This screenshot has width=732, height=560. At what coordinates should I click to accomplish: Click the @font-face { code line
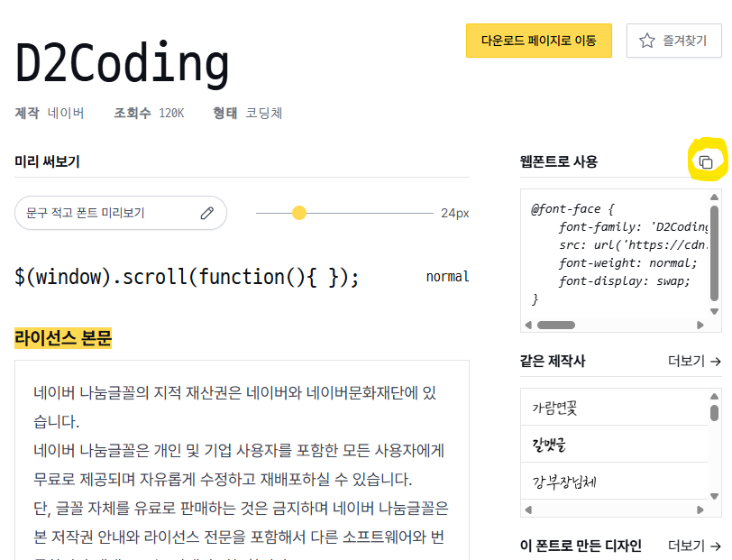572,209
